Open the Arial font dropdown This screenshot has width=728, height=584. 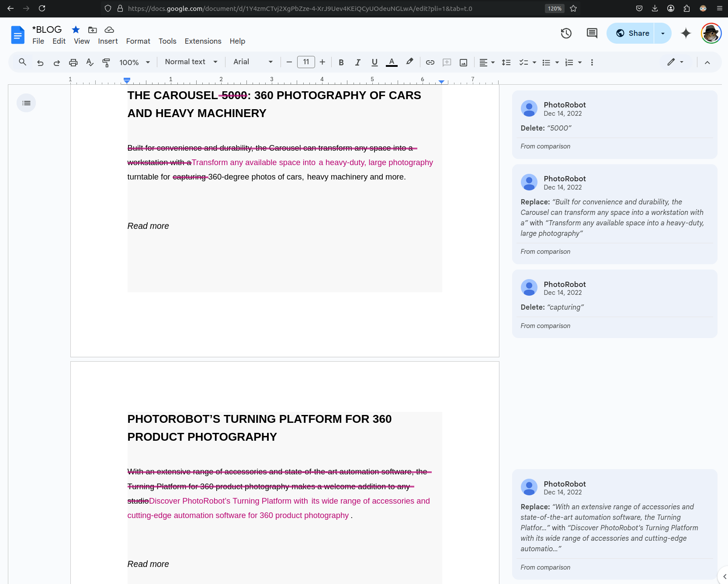(253, 62)
